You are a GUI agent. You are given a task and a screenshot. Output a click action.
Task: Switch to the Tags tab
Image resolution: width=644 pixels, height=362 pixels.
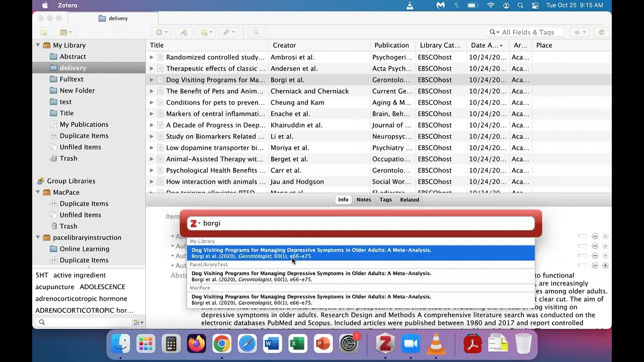386,200
